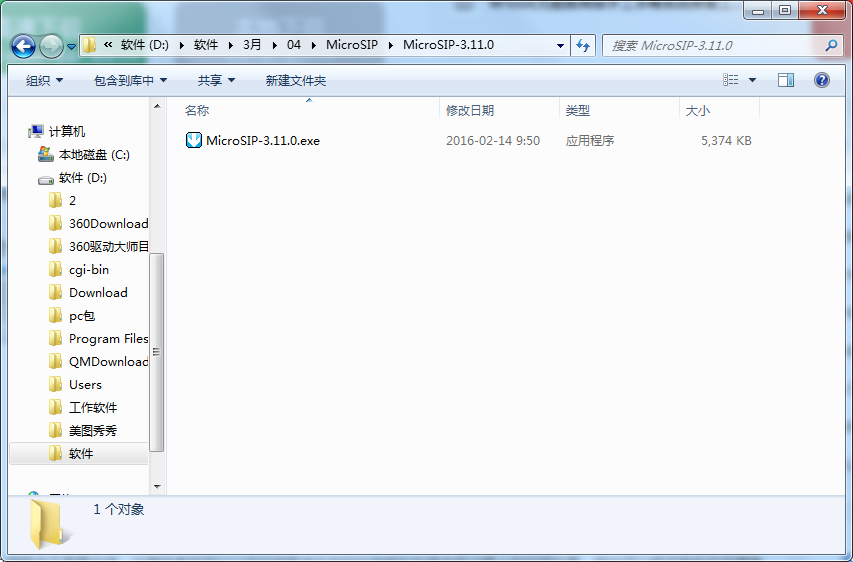Open the Users folder
This screenshot has width=853, height=562.
pyautogui.click(x=85, y=385)
